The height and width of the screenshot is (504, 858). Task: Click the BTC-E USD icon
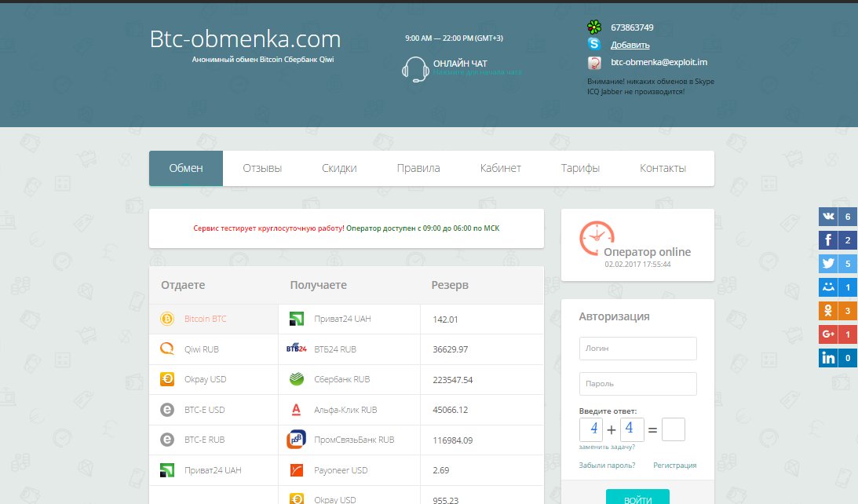tap(167, 409)
